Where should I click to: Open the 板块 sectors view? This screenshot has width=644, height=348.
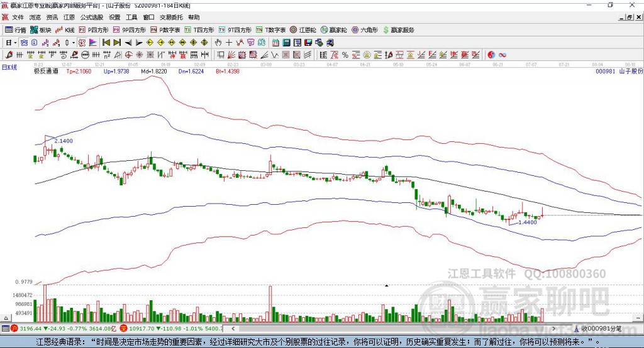coord(41,30)
